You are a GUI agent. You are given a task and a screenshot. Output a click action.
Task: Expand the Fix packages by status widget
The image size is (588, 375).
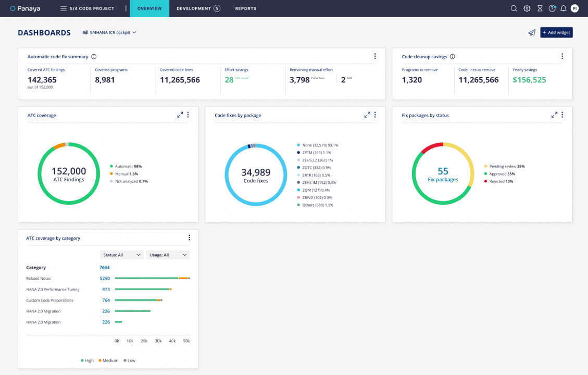[x=554, y=115]
